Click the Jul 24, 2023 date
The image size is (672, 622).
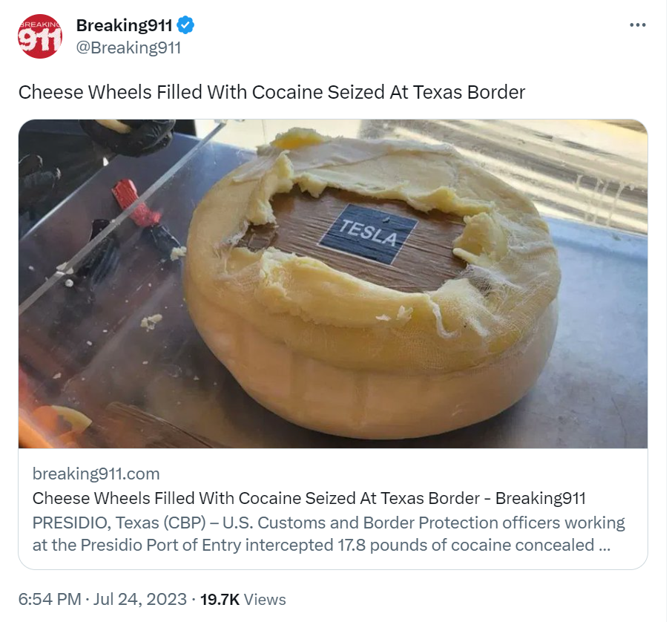point(140,599)
